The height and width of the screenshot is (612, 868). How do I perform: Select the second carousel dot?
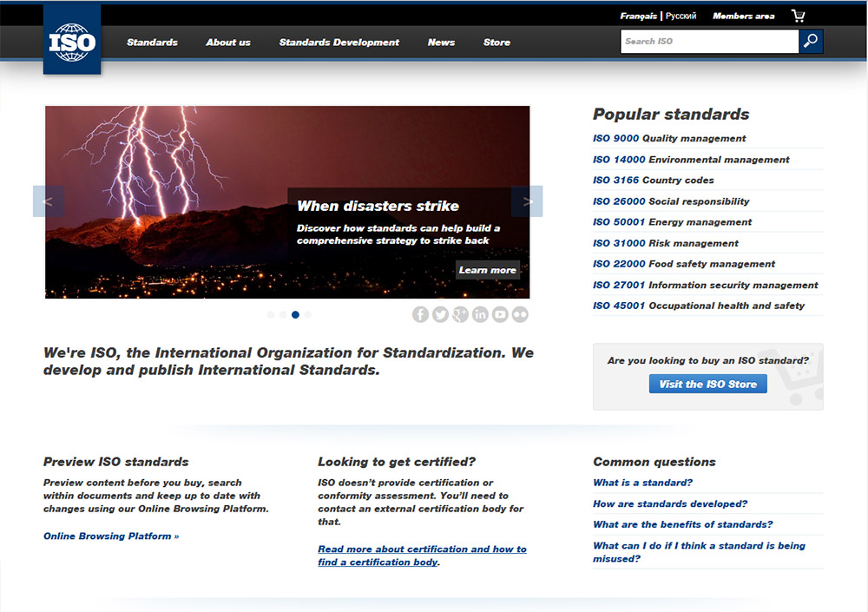point(283,314)
